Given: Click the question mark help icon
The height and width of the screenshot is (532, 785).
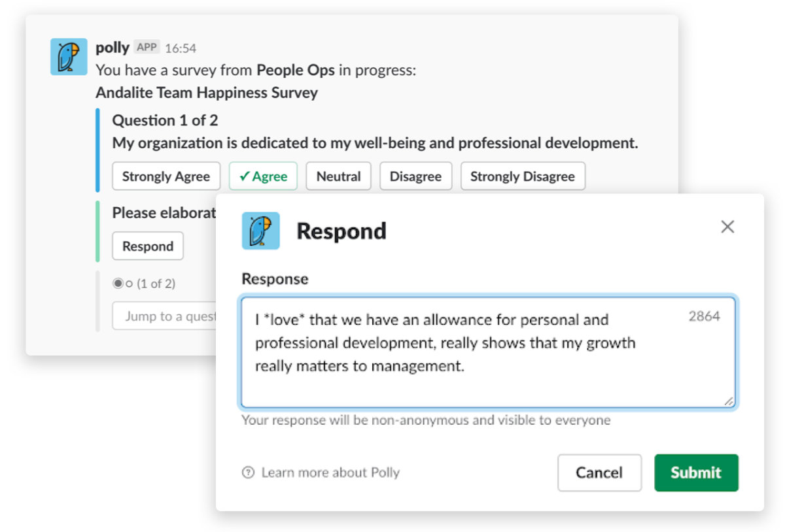Looking at the screenshot, I should coord(248,473).
